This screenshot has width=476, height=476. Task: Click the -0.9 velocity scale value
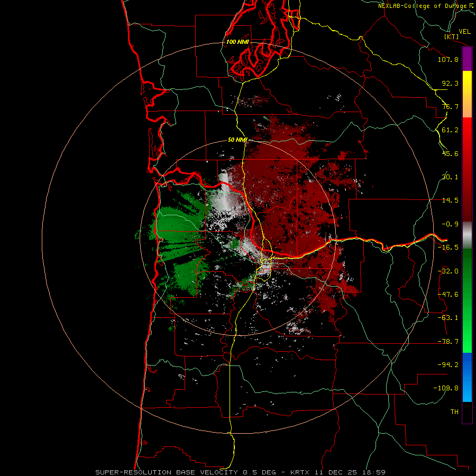pyautogui.click(x=450, y=224)
